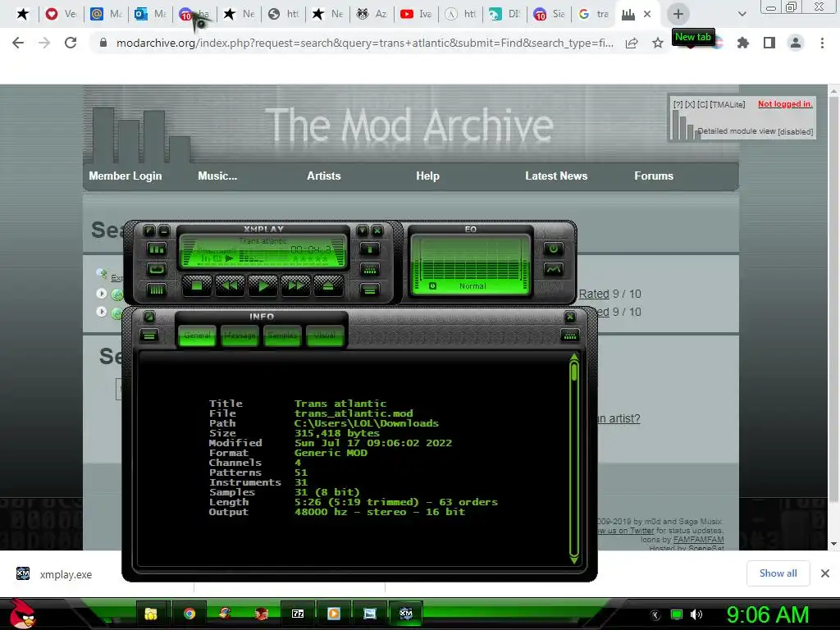This screenshot has width=840, height=630.
Task: Click INFO scrollbar up arrow
Action: point(574,357)
